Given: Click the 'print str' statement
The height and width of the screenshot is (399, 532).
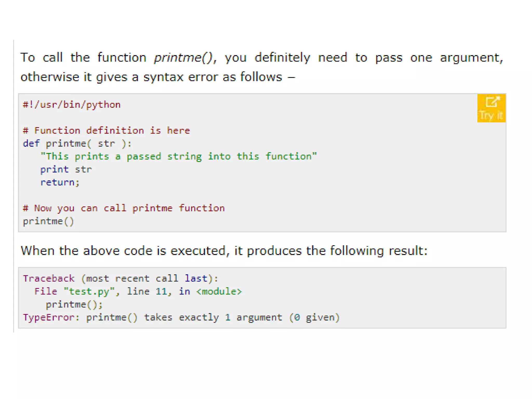Looking at the screenshot, I should (x=66, y=169).
